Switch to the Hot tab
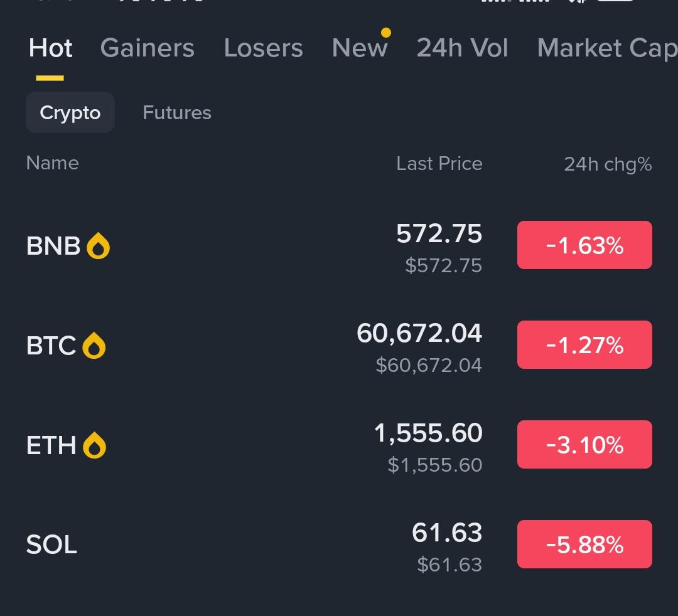Viewport: 678px width, 616px height. click(50, 48)
